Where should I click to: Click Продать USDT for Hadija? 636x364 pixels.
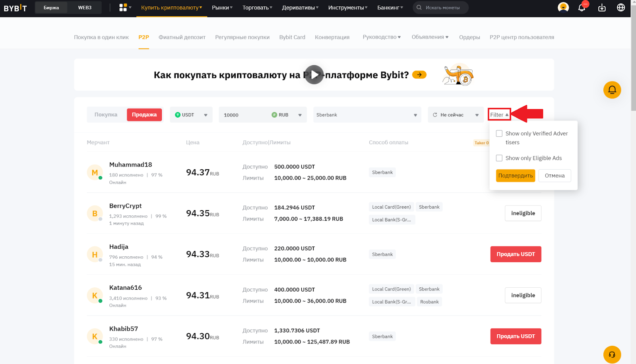click(x=516, y=254)
